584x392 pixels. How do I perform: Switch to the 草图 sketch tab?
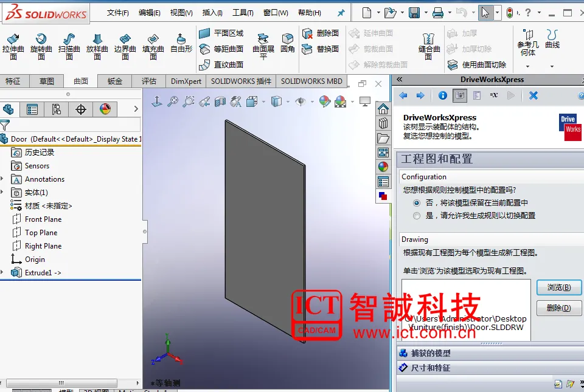(x=47, y=81)
